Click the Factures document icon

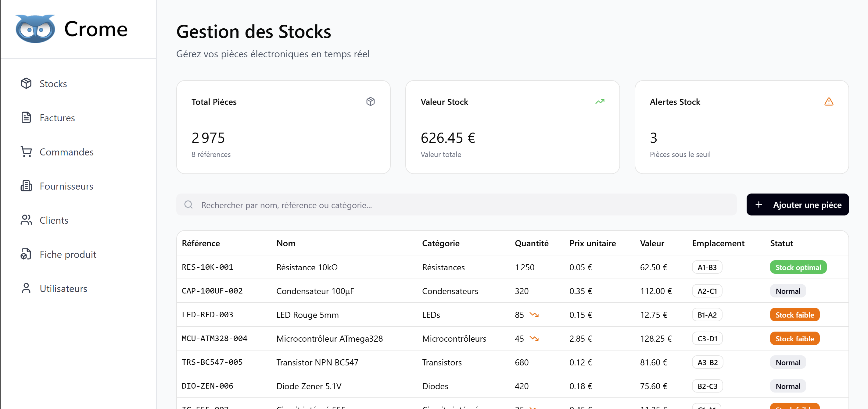(x=26, y=117)
